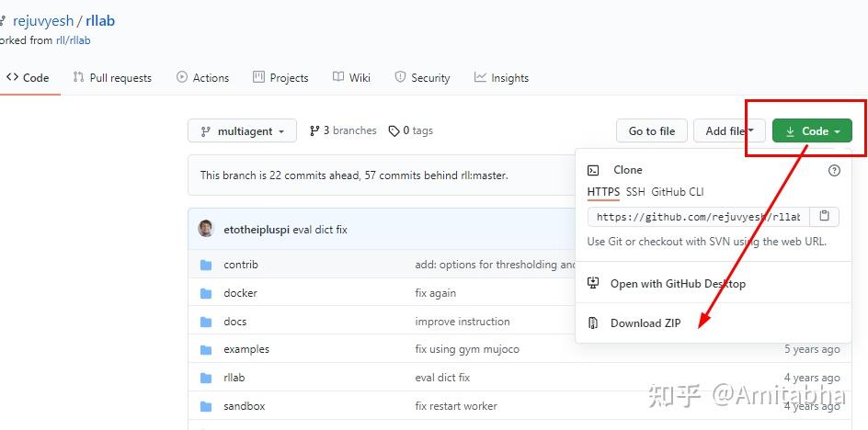868x430 pixels.
Task: Expand the Add file dropdown
Action: pyautogui.click(x=728, y=131)
